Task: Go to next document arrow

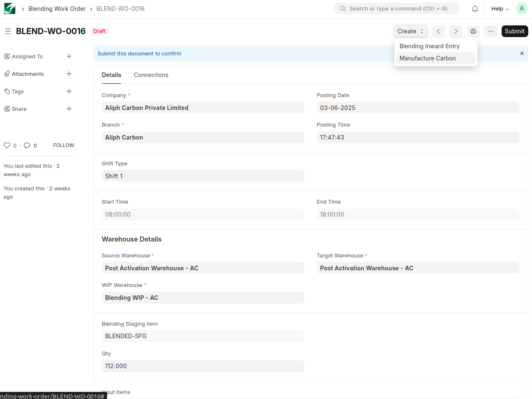Action: [x=456, y=31]
